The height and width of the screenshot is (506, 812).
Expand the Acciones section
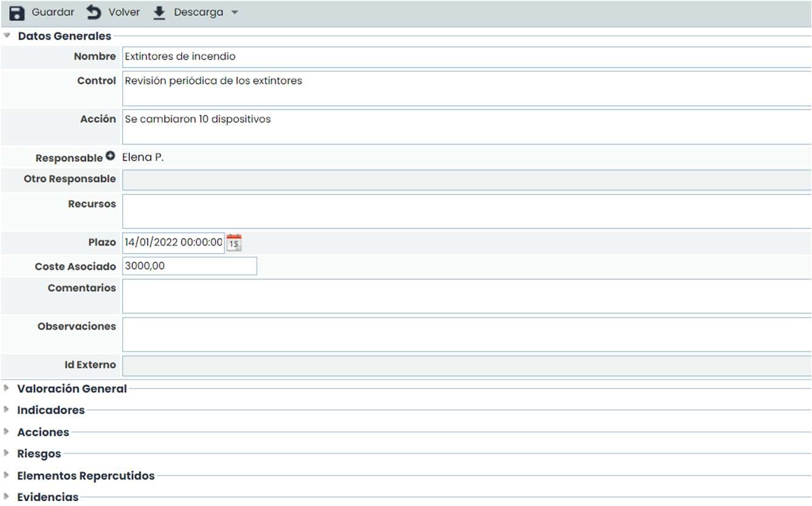coord(7,432)
